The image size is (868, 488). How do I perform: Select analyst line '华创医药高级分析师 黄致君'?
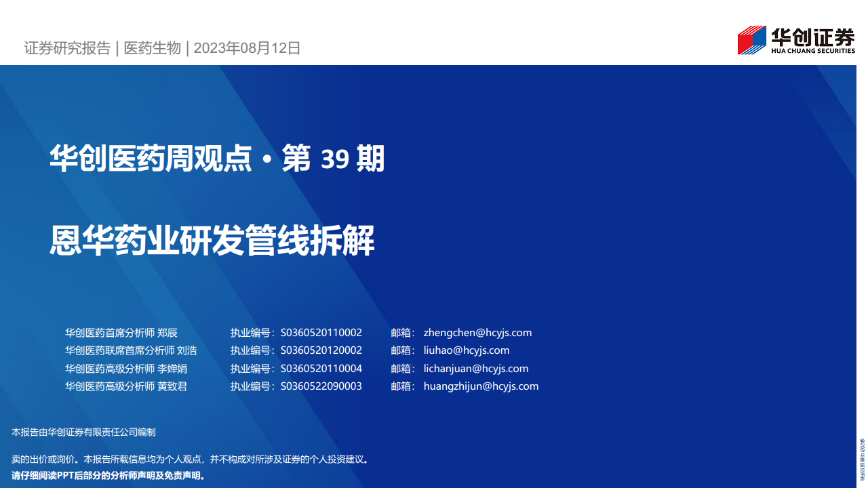126,386
